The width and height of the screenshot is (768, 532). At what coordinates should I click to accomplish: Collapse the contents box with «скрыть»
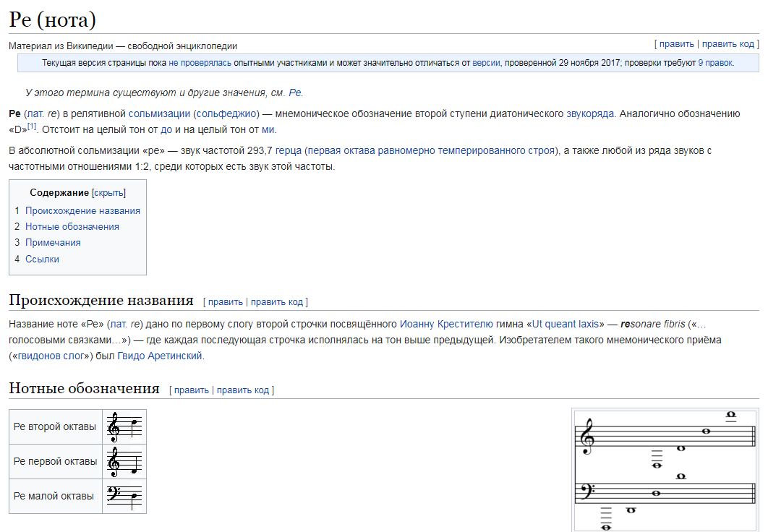tap(108, 193)
